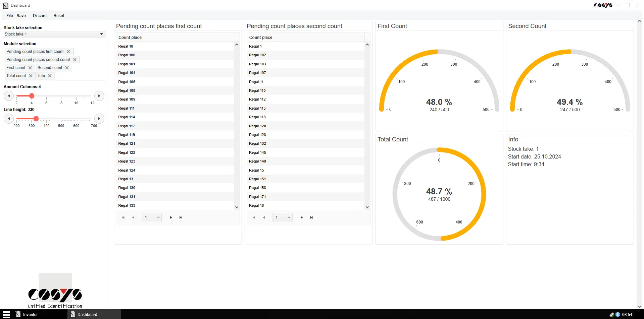
Task: Select 'Regal 133' in first count list
Action: [175, 205]
